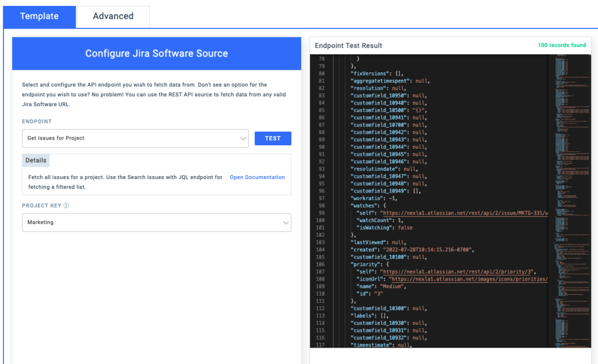This screenshot has height=364, width=598.
Task: Click the "fixVersions" key in JSON
Action: click(371, 73)
